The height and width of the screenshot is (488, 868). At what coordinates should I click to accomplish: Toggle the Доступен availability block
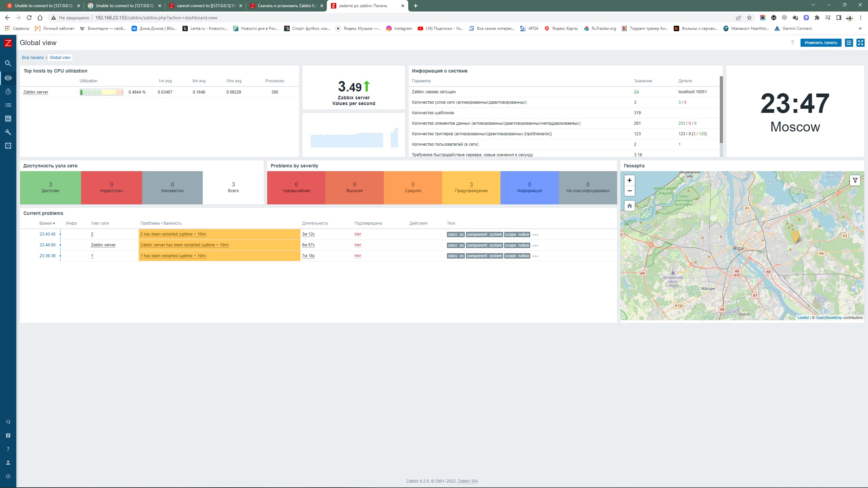[x=50, y=188]
